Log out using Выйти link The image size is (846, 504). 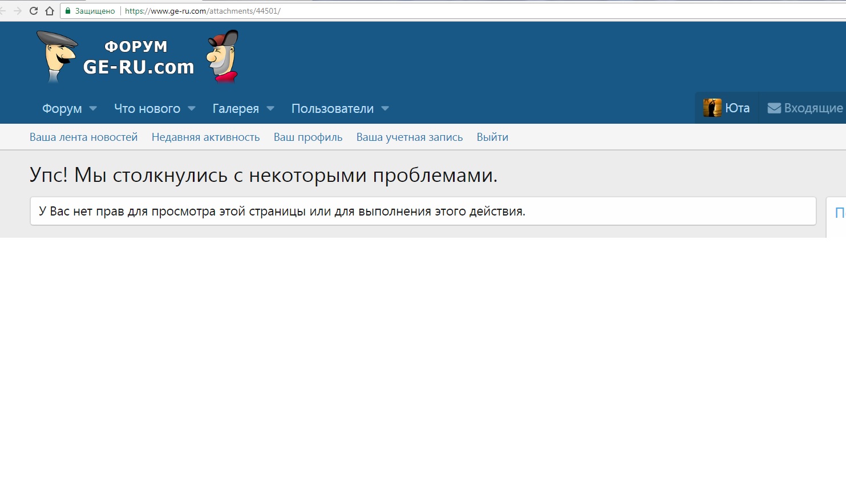[x=492, y=137]
